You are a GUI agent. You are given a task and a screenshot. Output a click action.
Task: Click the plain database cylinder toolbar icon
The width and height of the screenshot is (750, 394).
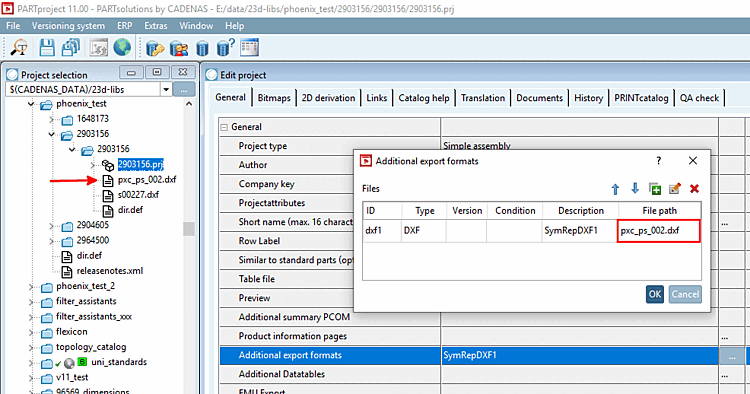(x=202, y=48)
